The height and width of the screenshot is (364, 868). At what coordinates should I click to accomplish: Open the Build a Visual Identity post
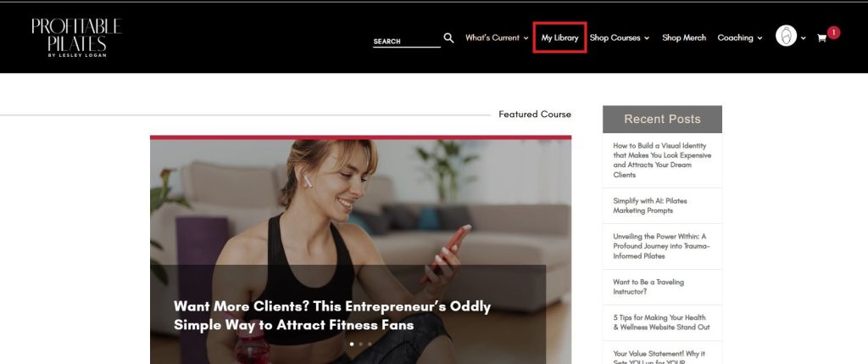[662, 160]
